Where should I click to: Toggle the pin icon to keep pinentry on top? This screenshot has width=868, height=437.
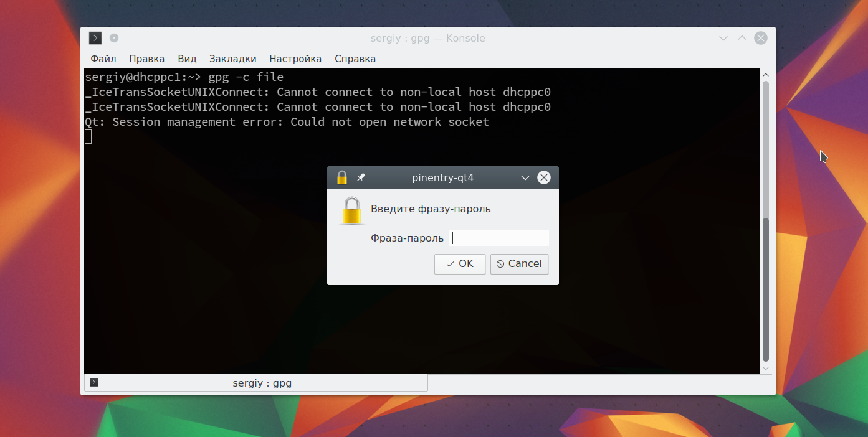click(x=361, y=177)
